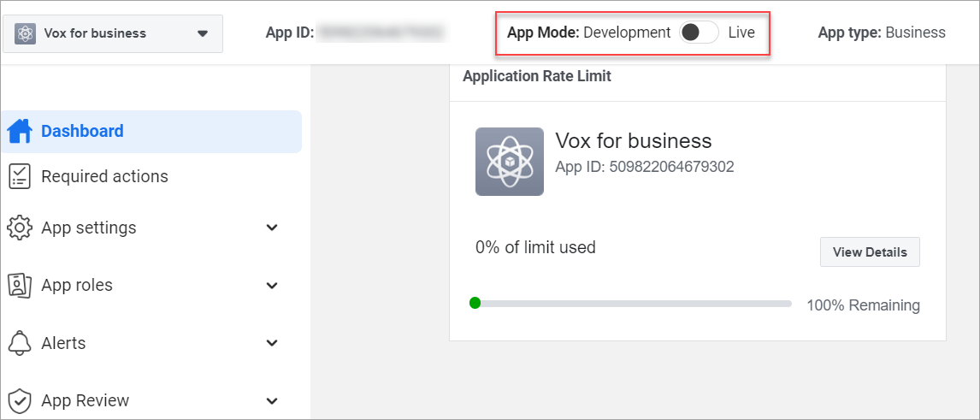Open Required actions in the sidebar
Image resolution: width=980 pixels, height=420 pixels.
click(104, 177)
